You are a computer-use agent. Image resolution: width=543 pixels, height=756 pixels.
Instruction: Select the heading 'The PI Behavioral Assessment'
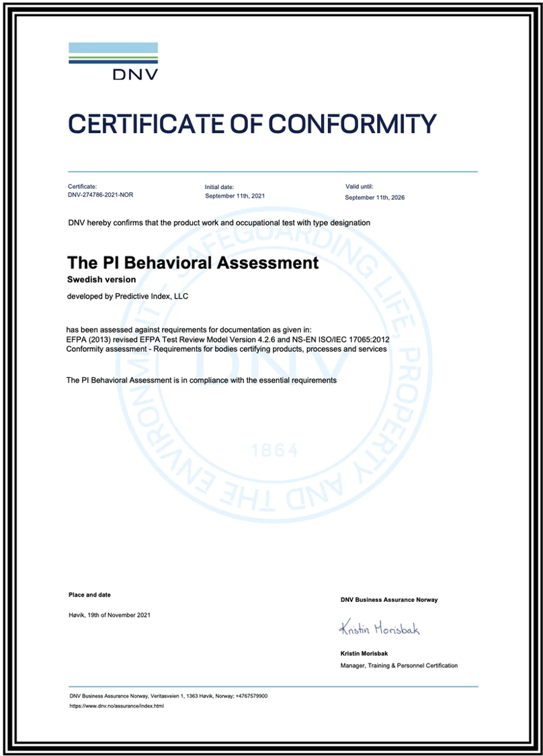click(x=192, y=263)
